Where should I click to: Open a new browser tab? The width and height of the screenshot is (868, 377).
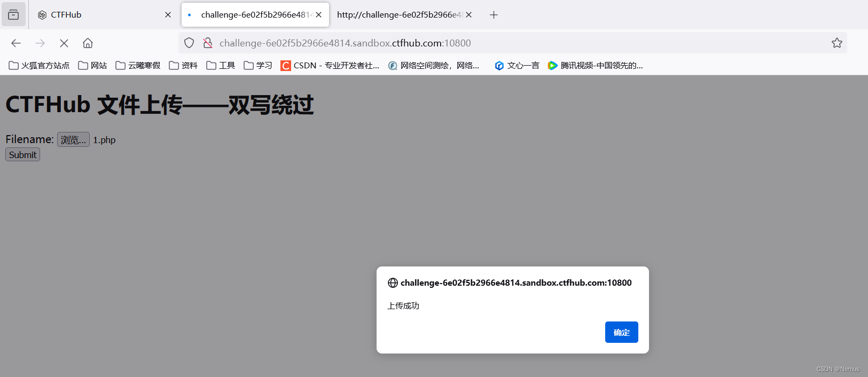(494, 15)
